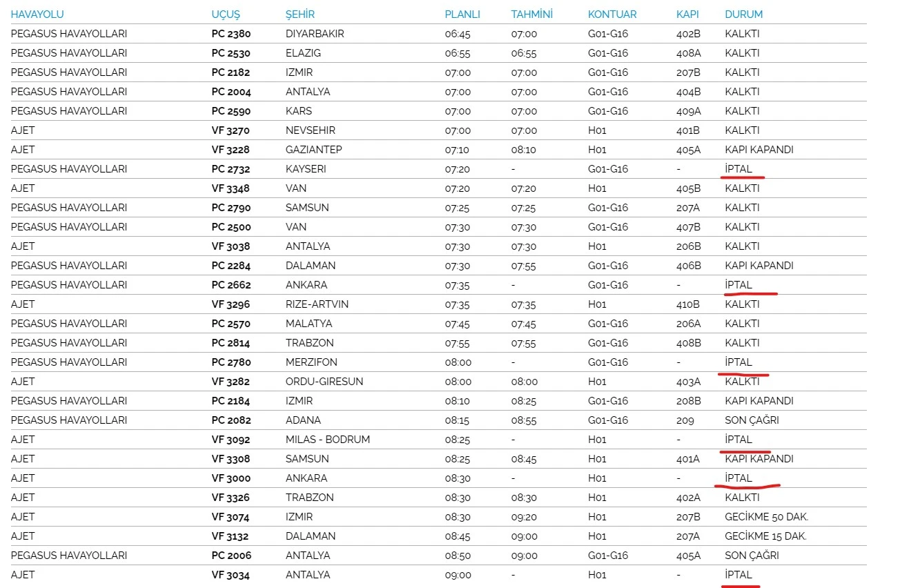Viewport: 909px width, 588px height.
Task: Click the TAHMİNİ column header
Action: 531,14
